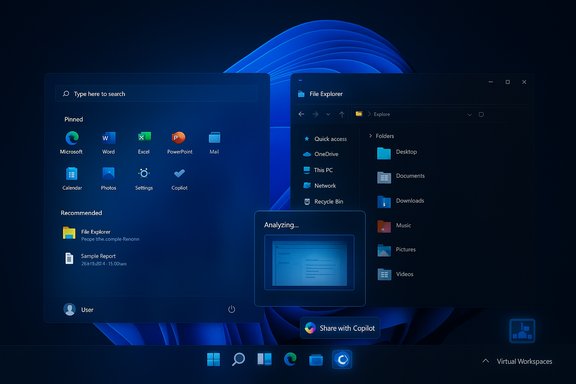Open the Videos folder
The image size is (576, 384).
click(x=395, y=274)
